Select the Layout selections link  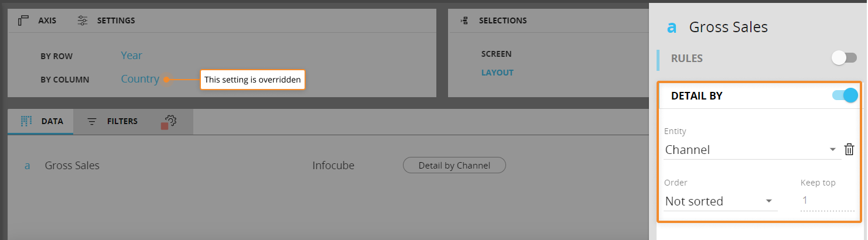click(x=497, y=73)
